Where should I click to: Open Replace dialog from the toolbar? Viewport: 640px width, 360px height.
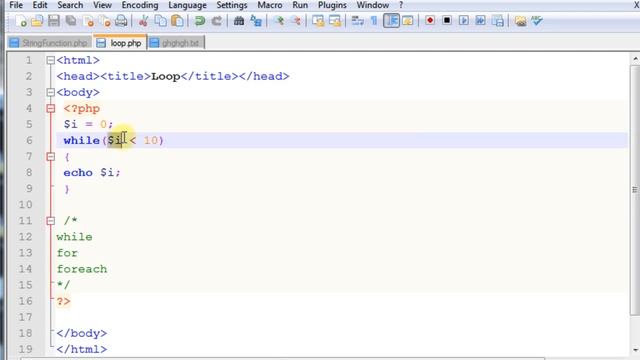coord(256,21)
